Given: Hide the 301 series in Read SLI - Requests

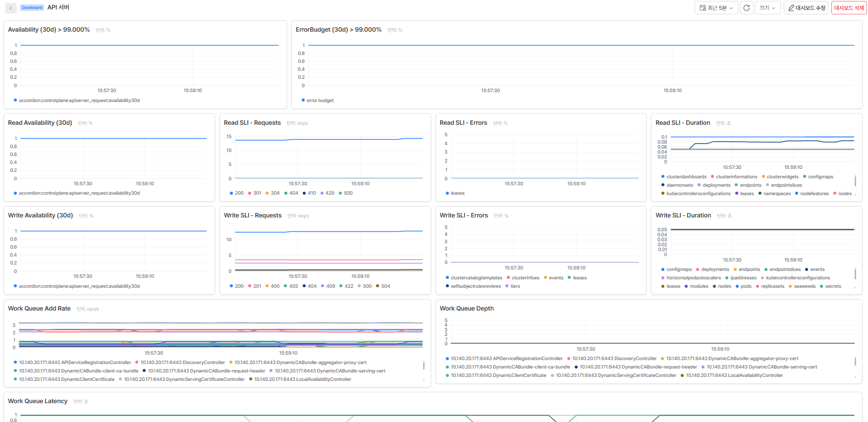Looking at the screenshot, I should 255,193.
